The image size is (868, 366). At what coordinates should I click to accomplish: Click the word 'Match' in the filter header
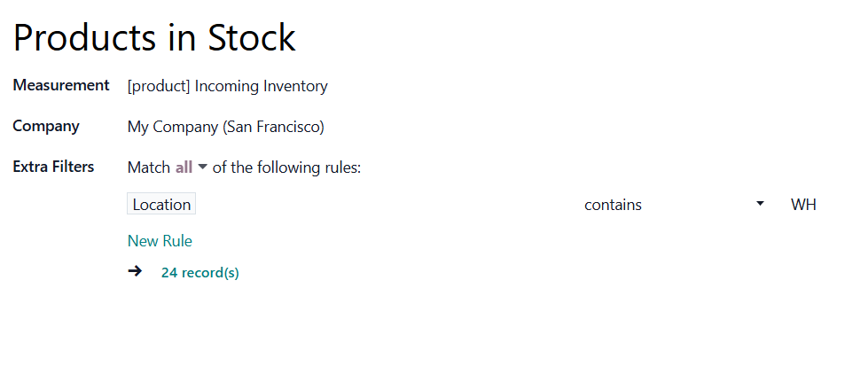click(149, 167)
